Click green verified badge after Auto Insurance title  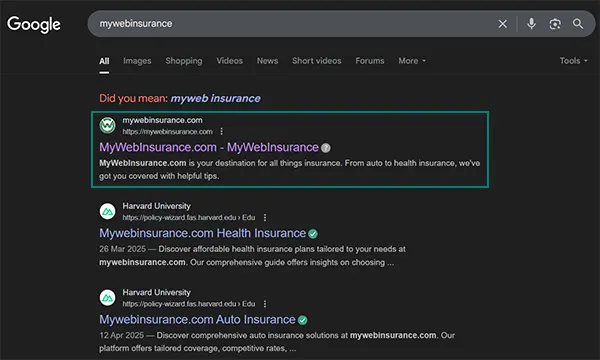303,320
